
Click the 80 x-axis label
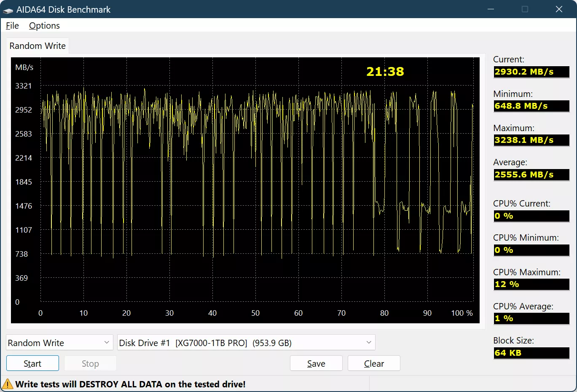384,313
